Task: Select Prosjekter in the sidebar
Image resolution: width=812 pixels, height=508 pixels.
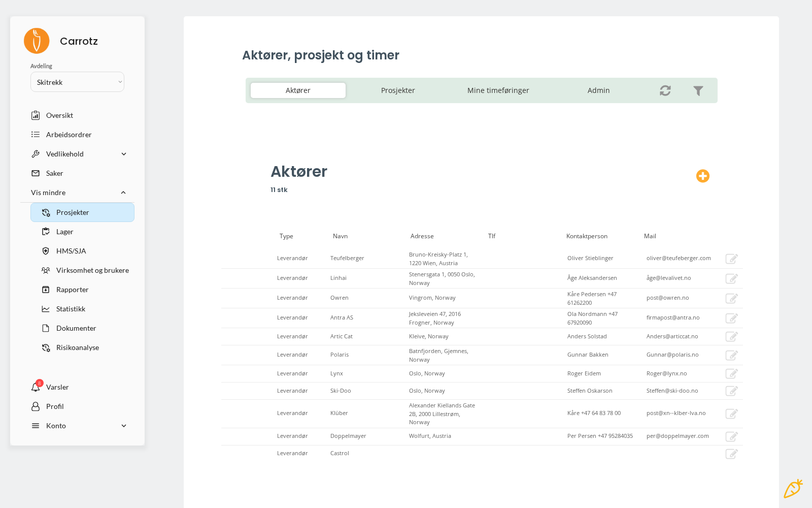Action: [x=82, y=212]
